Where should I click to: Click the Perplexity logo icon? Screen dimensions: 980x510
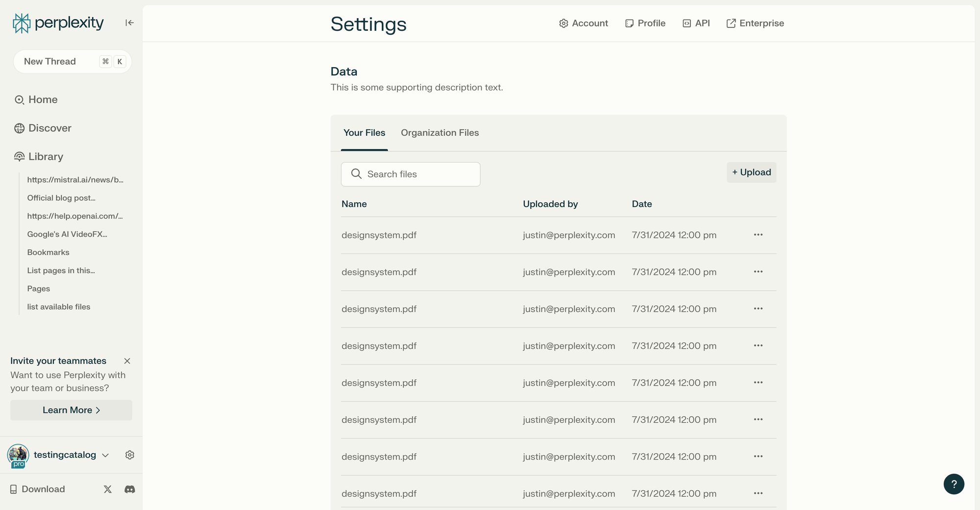point(22,23)
